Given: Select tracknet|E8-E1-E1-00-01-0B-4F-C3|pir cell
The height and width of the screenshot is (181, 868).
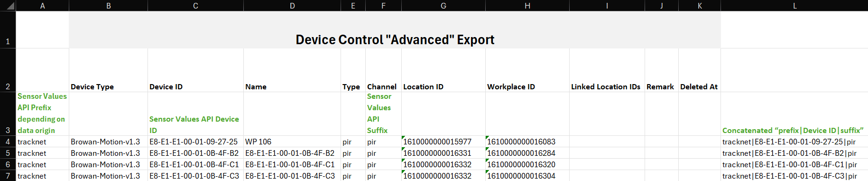Looking at the screenshot, I should click(794, 176).
